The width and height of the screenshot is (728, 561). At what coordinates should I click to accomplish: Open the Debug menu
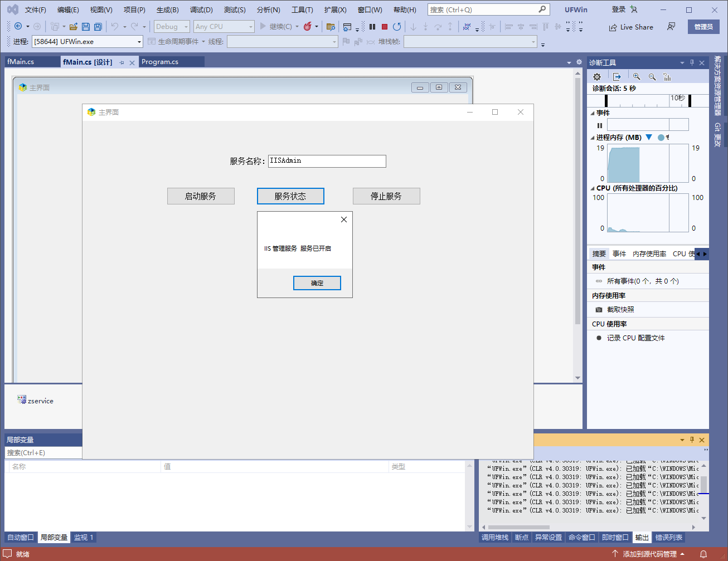tap(201, 9)
